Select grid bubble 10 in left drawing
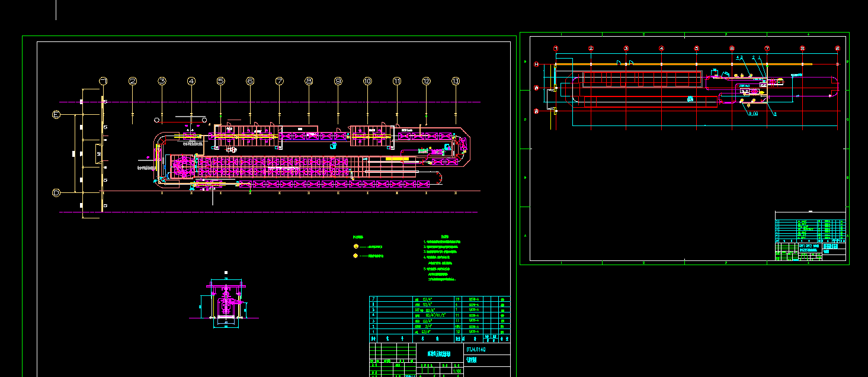The image size is (868, 377). click(x=367, y=81)
